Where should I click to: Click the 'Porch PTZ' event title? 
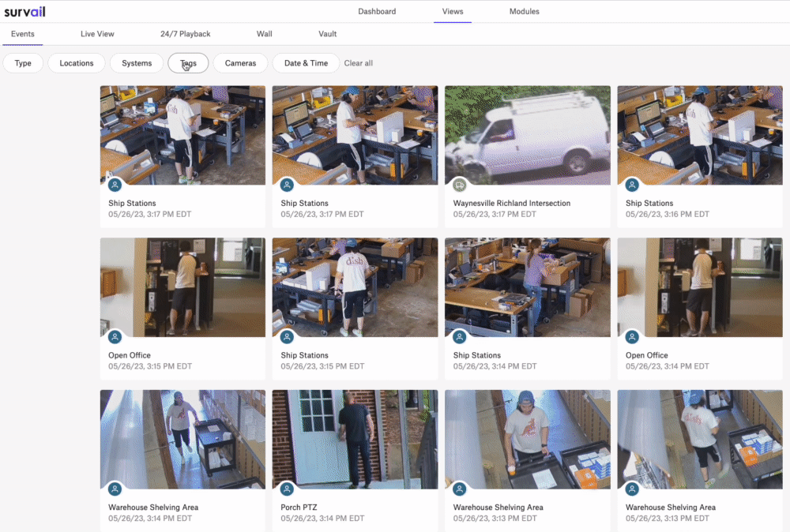click(x=299, y=508)
